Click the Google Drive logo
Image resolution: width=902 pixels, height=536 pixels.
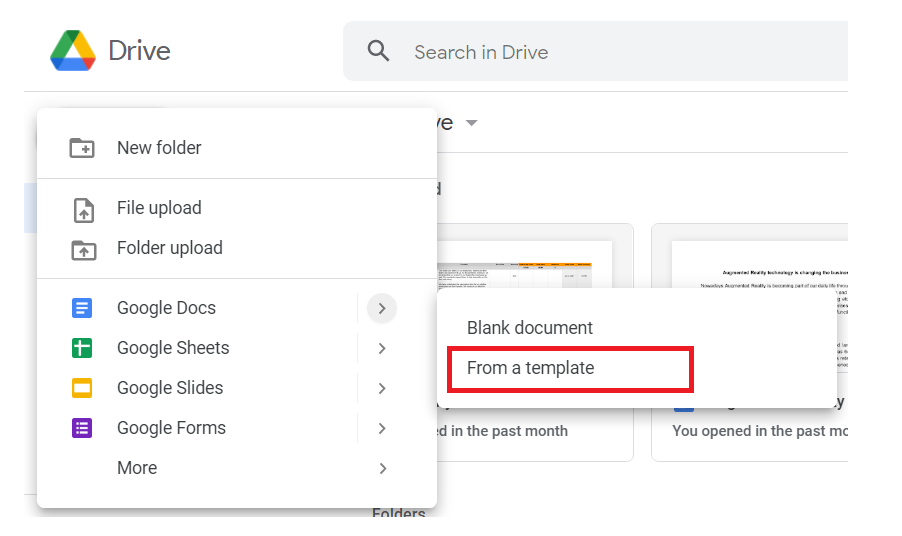(73, 51)
